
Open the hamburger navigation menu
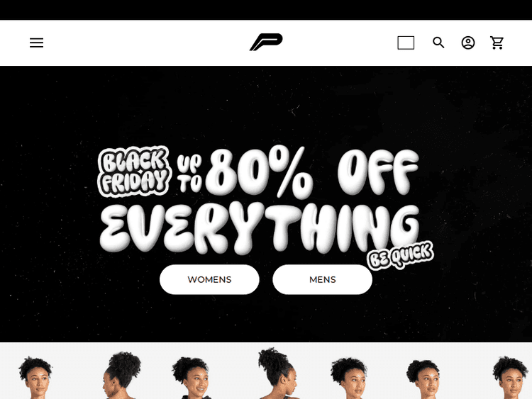36,43
